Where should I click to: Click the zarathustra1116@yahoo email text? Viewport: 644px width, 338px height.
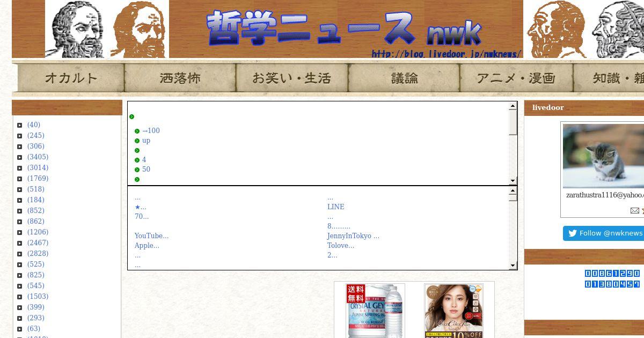605,195
